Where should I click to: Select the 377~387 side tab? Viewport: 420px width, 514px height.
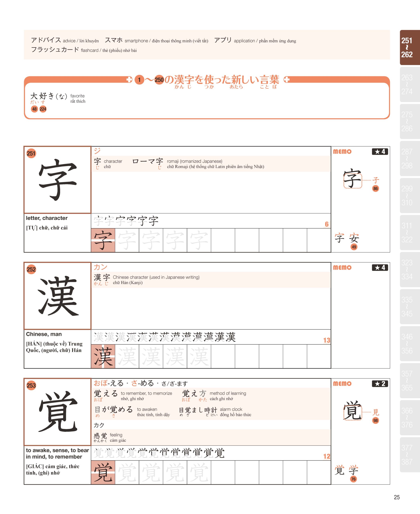coord(410,455)
